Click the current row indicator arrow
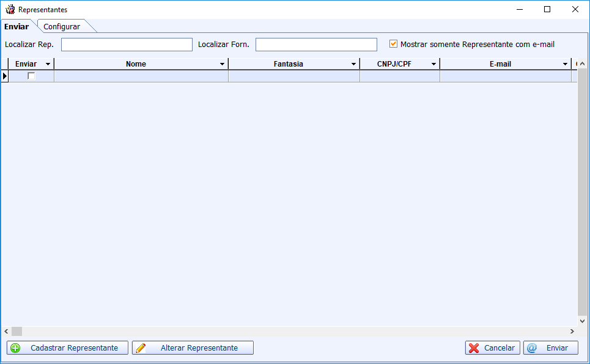 [x=5, y=76]
